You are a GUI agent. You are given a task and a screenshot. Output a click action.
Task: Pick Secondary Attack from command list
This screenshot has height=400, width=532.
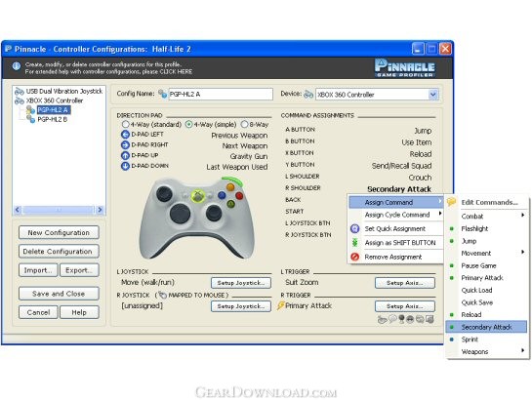pos(486,327)
